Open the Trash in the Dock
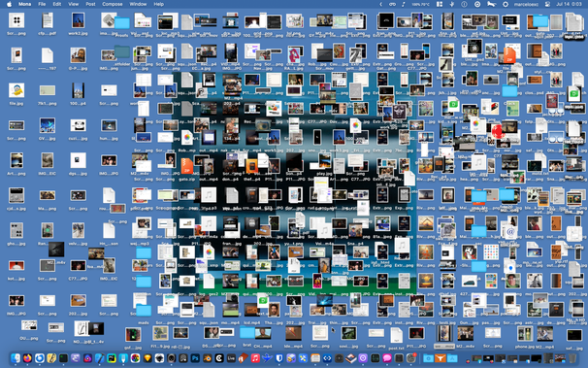Screen dimensions: 588x368 pos(572,358)
